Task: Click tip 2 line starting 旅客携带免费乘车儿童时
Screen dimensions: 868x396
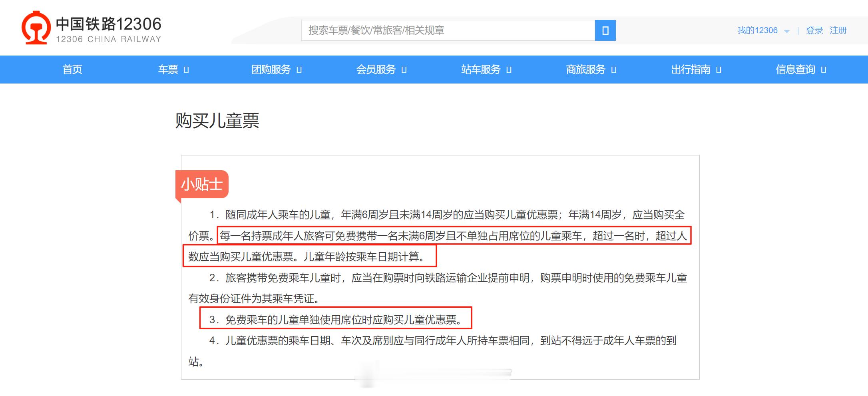Action: coord(448,278)
